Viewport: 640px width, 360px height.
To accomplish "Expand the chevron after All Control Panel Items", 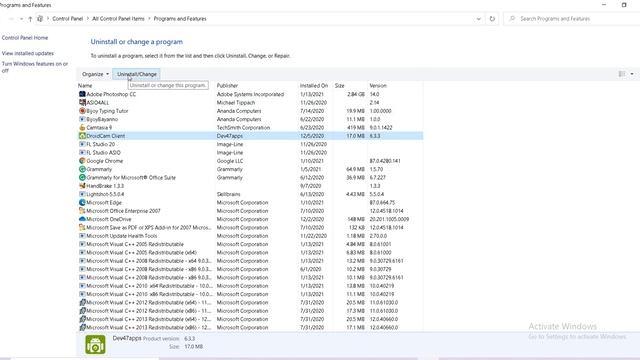I will pos(149,19).
